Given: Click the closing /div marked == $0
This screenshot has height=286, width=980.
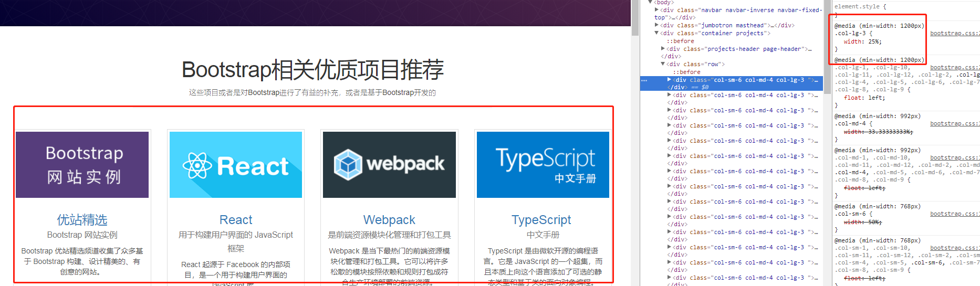Looking at the screenshot, I should tap(687, 87).
